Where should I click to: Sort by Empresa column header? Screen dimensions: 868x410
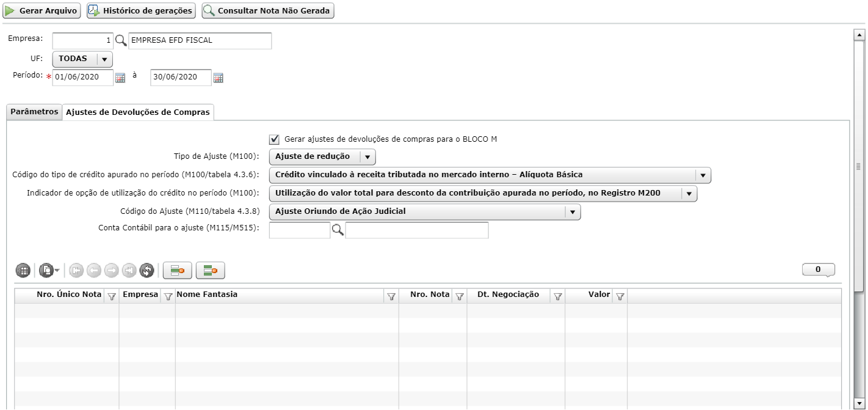140,295
